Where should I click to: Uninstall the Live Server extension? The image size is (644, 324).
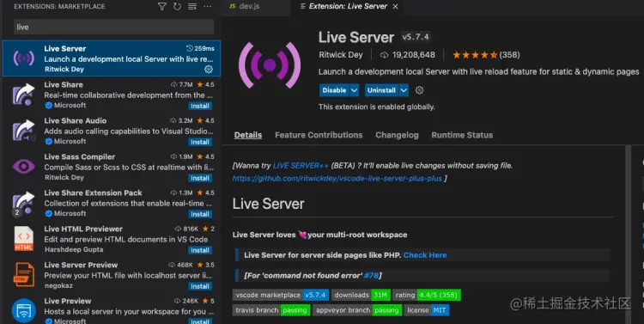tap(381, 90)
